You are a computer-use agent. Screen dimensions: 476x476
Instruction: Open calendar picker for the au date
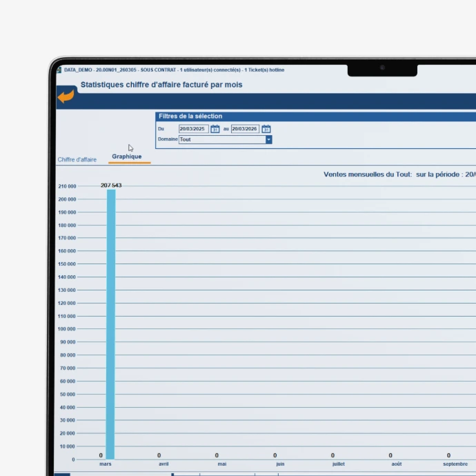tap(266, 129)
